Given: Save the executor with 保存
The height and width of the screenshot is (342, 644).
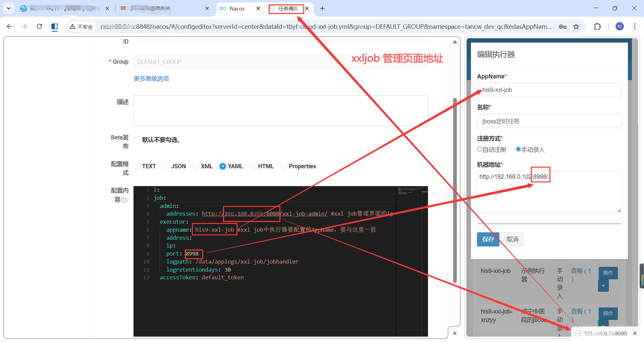Looking at the screenshot, I should coord(488,239).
